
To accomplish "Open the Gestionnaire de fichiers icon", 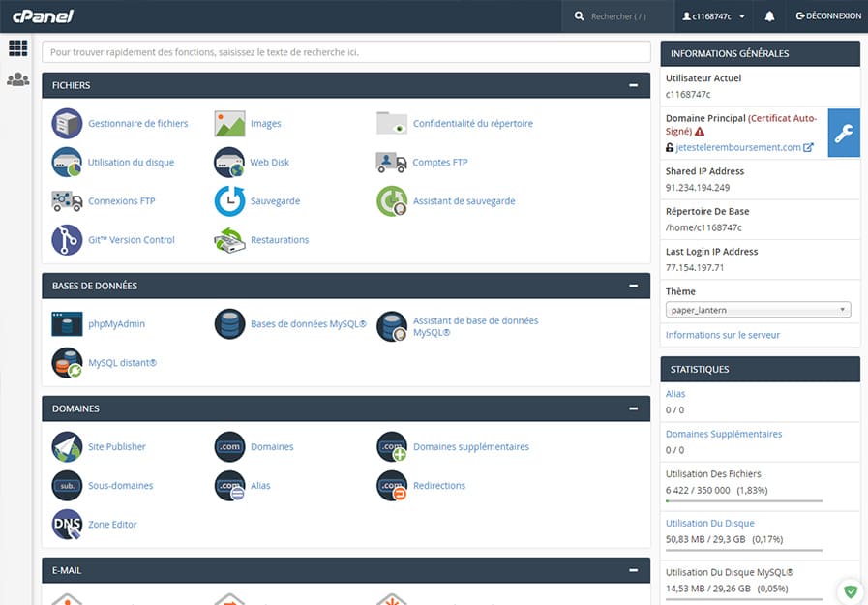I will coord(67,124).
